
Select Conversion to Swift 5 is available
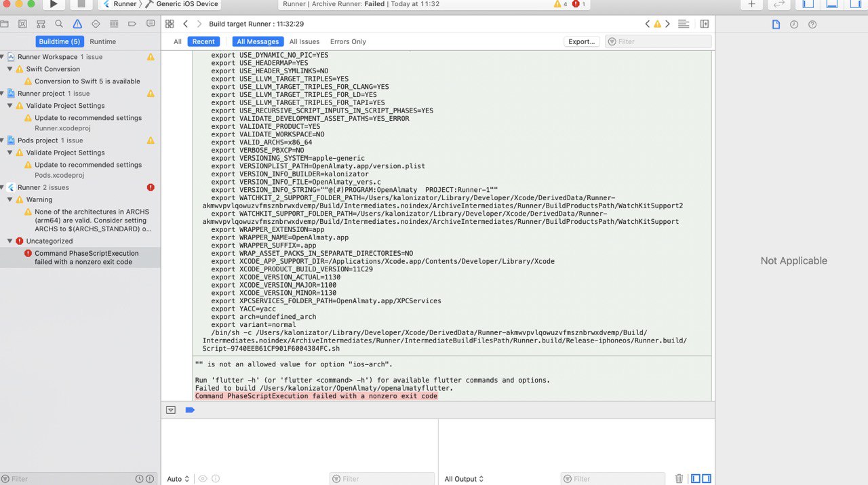tap(87, 81)
